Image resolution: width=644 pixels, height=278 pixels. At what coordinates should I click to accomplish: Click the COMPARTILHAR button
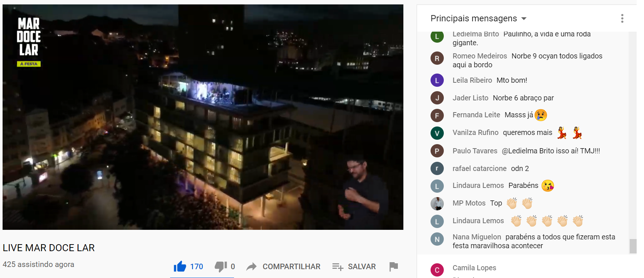coord(283,267)
